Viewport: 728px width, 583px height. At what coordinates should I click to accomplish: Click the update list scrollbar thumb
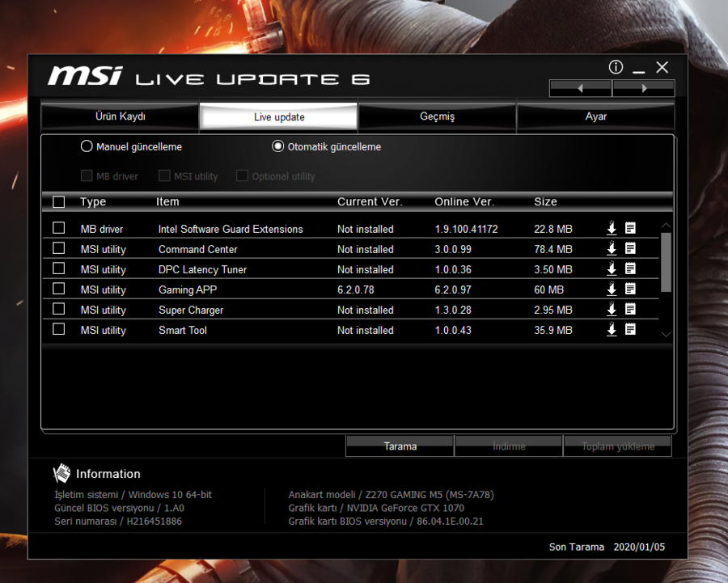coord(666,262)
